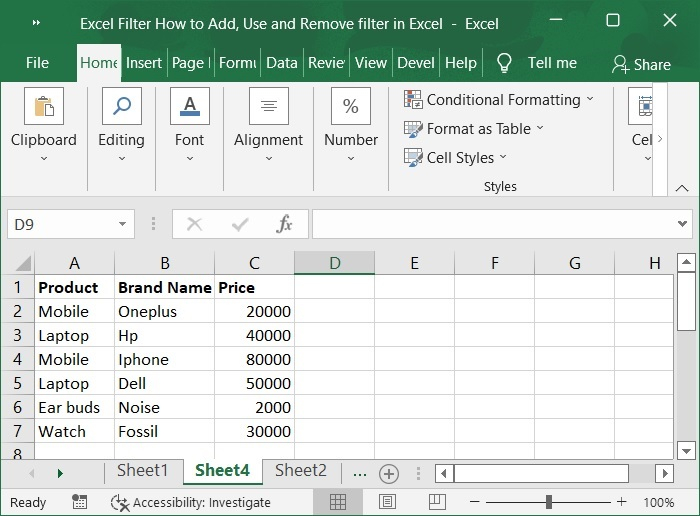This screenshot has height=516, width=700.
Task: Select cell B4 containing Iphone
Action: tap(164, 359)
